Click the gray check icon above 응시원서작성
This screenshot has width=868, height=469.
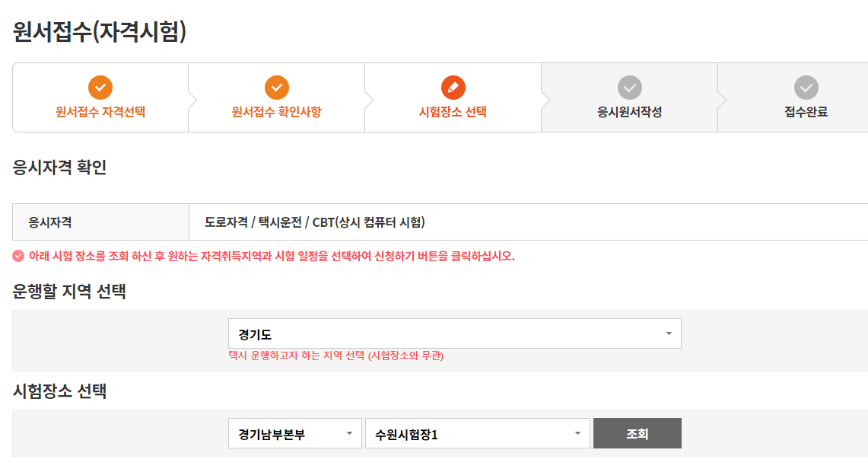coord(630,87)
